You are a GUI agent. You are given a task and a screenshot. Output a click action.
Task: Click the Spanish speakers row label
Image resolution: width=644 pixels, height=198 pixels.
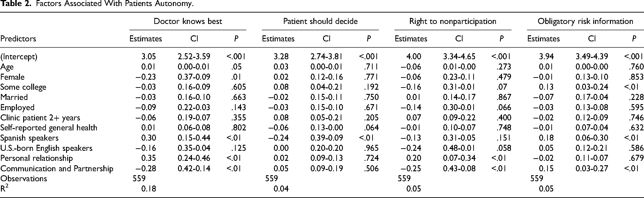coord(29,138)
